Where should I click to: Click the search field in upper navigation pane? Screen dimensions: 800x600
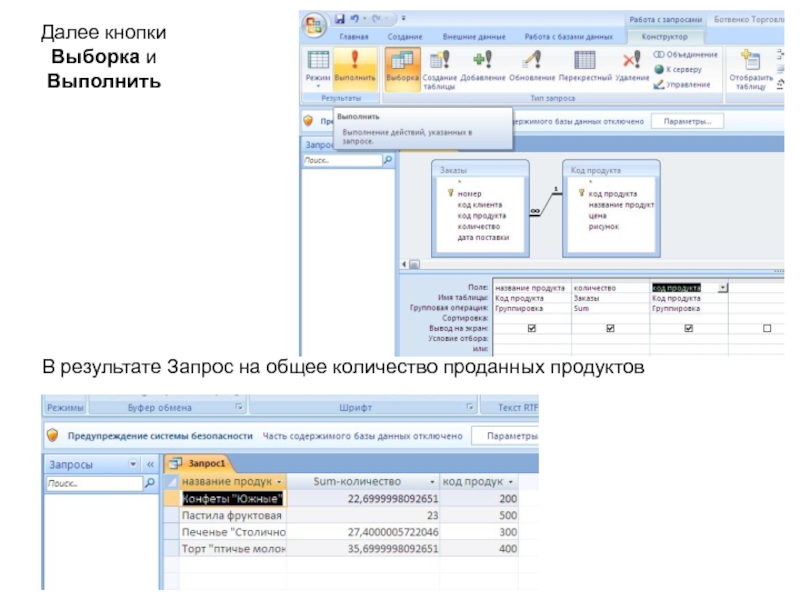coord(342,160)
